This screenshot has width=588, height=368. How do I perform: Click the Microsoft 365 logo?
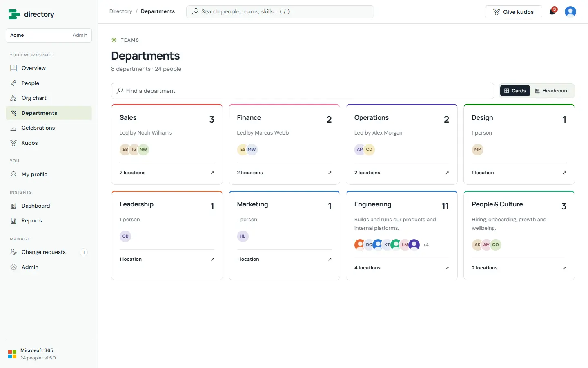click(x=12, y=354)
